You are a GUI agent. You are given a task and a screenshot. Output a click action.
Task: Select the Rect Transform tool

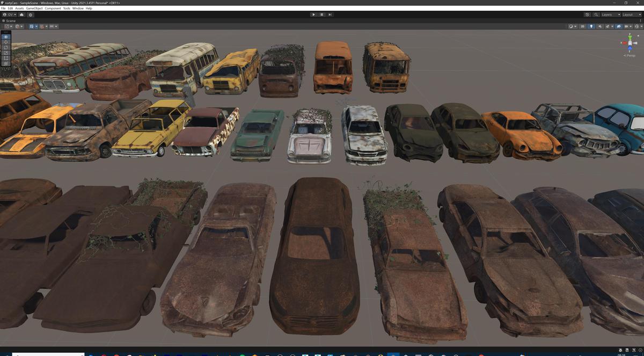coord(5,59)
